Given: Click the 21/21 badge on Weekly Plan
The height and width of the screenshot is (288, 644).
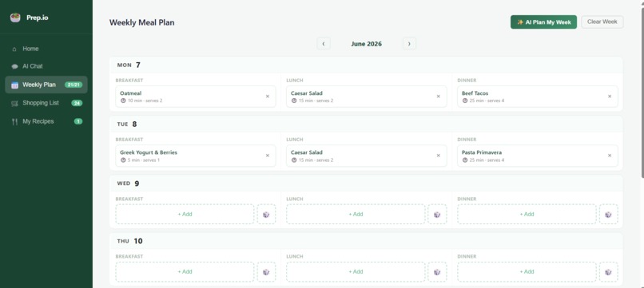Looking at the screenshot, I should tap(74, 85).
